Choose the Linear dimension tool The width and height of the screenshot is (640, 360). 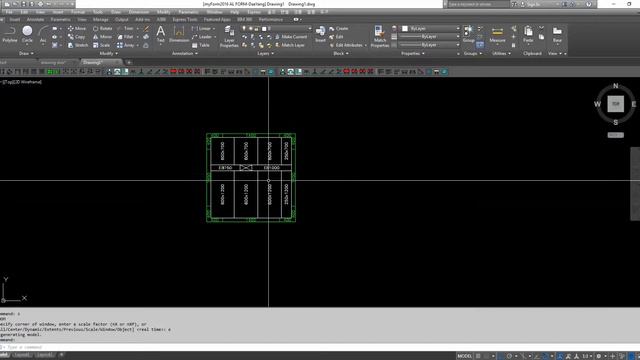coord(202,29)
